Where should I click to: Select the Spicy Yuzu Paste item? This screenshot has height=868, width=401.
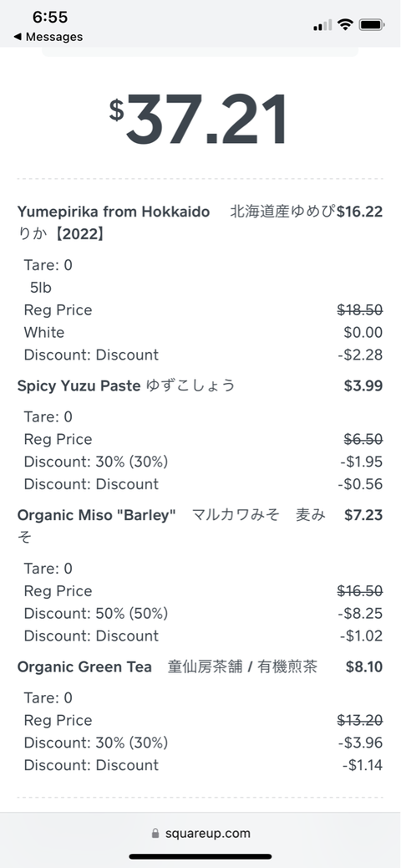pos(79,385)
